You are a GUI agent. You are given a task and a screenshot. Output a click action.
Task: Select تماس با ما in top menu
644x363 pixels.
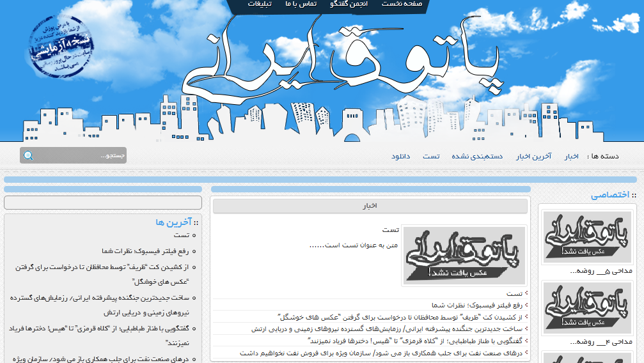[x=301, y=4]
